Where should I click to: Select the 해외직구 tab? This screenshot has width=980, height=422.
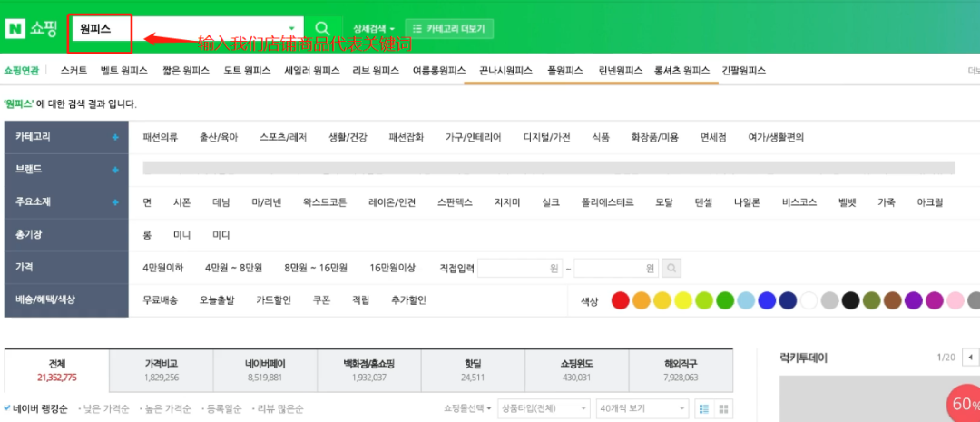681,371
